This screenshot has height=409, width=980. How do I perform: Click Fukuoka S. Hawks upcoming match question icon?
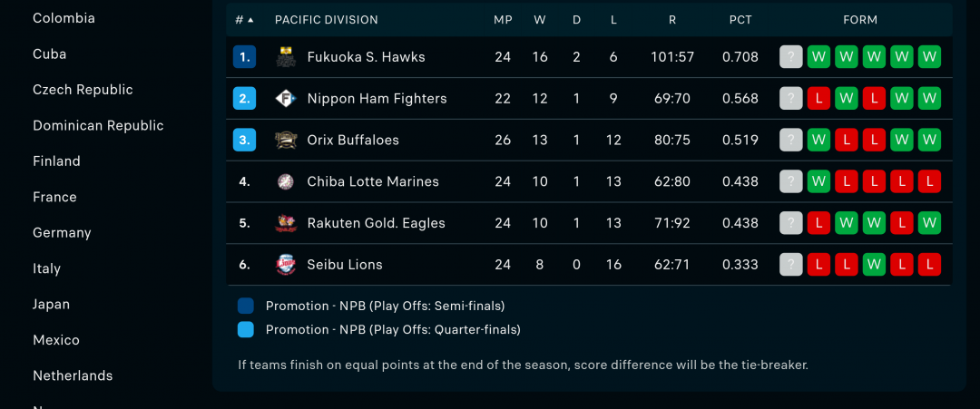click(791, 57)
